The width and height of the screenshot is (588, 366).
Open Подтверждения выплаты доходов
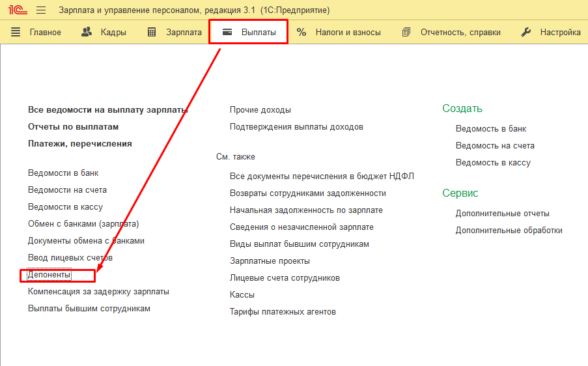[296, 127]
